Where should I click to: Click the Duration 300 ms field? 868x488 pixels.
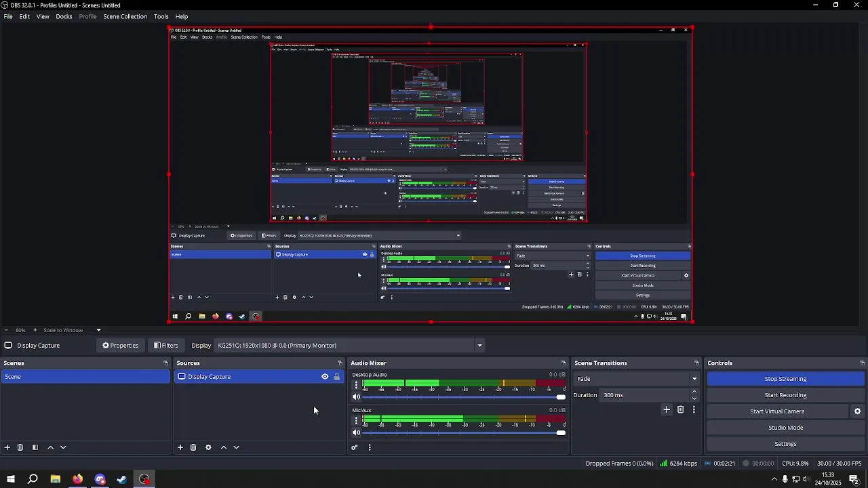pos(644,395)
